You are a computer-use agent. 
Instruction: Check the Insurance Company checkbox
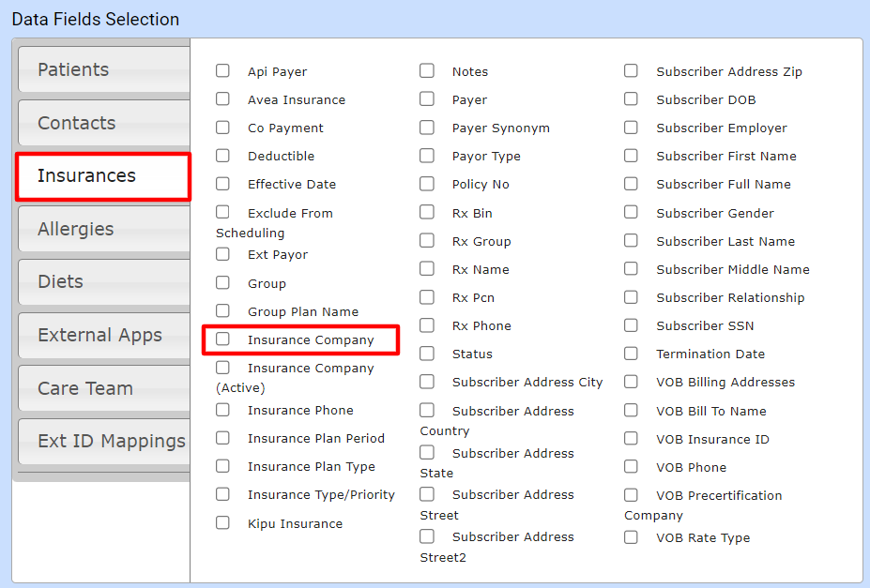(223, 339)
